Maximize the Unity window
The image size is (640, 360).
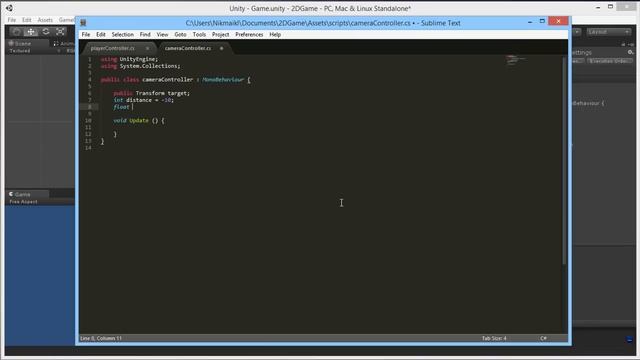610,7
